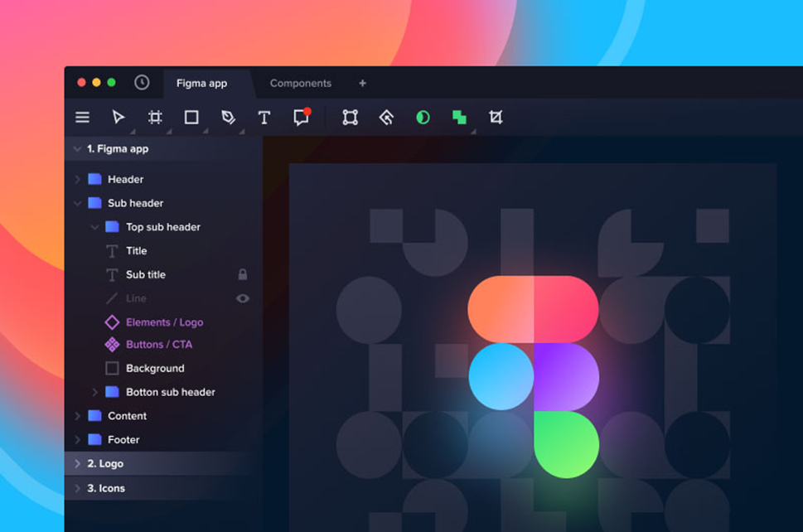
Task: Click the line icon of Line layer
Action: pyautogui.click(x=112, y=298)
